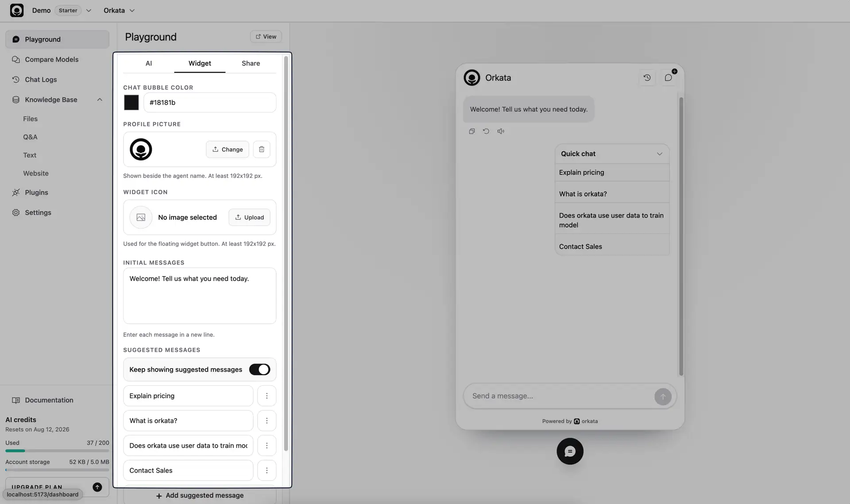
Task: Open the Demo workspace dropdown chevron
Action: 89,10
